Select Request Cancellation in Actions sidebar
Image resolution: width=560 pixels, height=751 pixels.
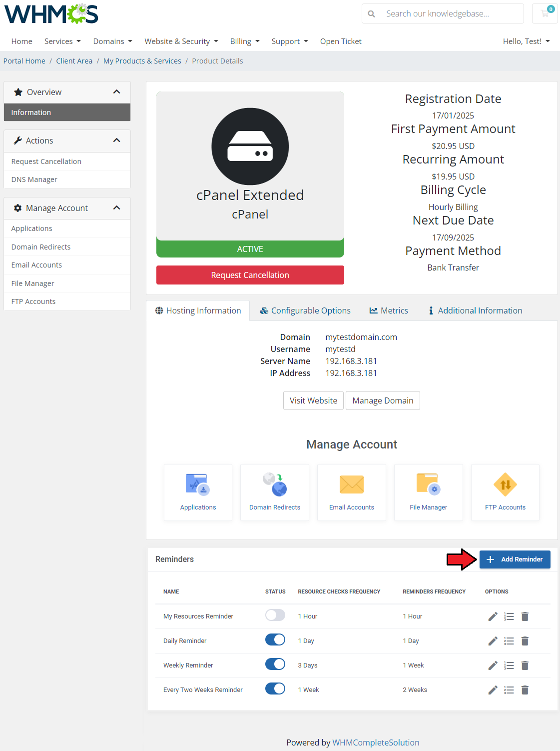67,161
